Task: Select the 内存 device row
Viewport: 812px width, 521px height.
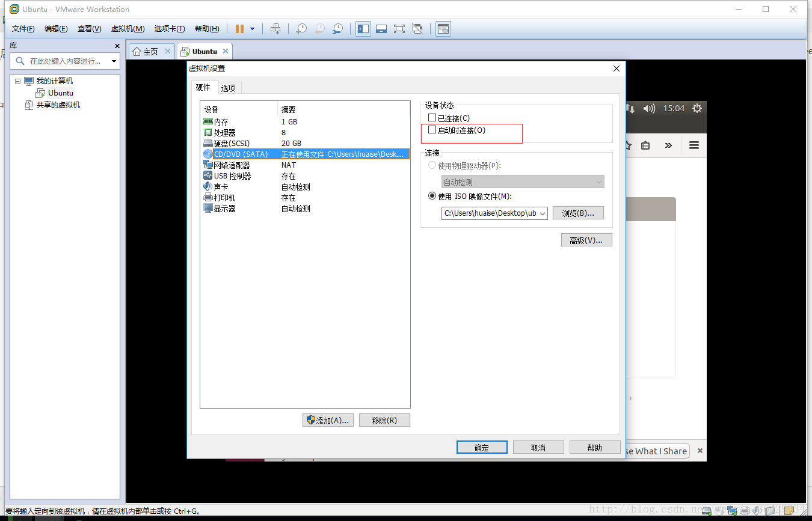Action: point(305,122)
